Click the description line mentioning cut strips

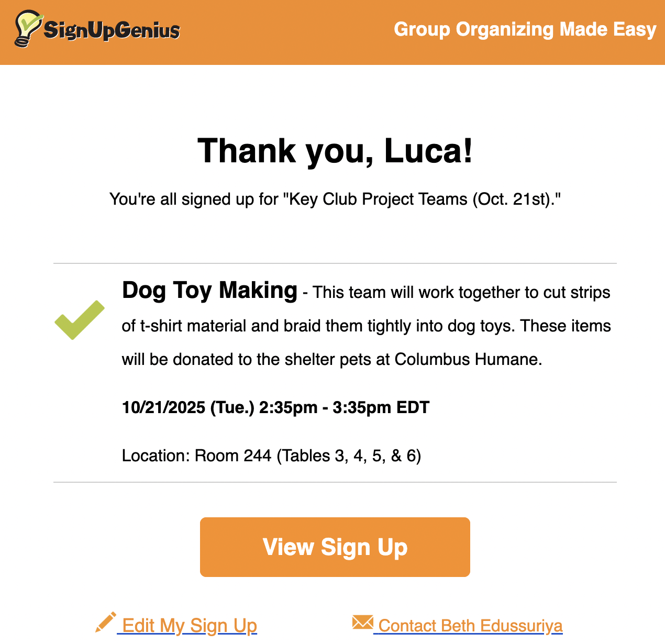(x=462, y=292)
